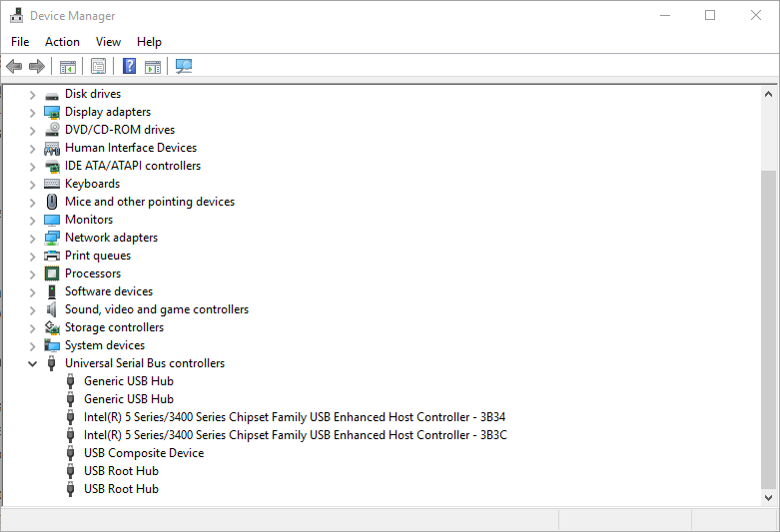The image size is (780, 532).
Task: Open the File menu
Action: [x=20, y=42]
